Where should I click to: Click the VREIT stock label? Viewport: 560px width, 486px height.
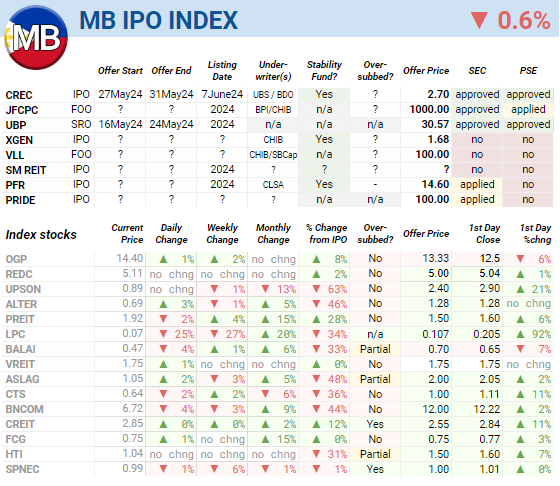point(20,364)
